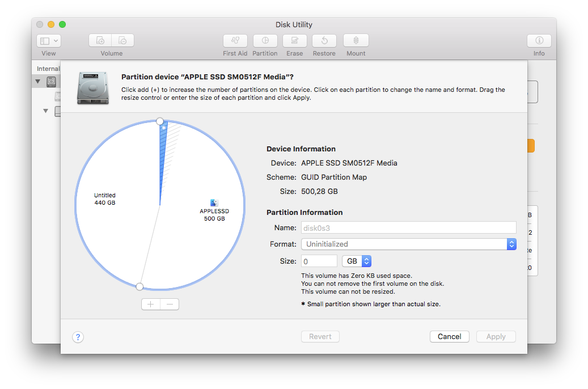The height and width of the screenshot is (389, 588).
Task: Click the 'Disk Utility' window title
Action: point(294,24)
